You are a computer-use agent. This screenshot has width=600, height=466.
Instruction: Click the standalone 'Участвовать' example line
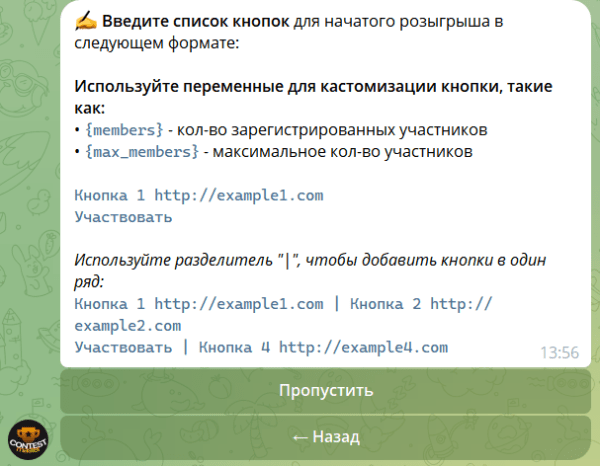point(123,217)
